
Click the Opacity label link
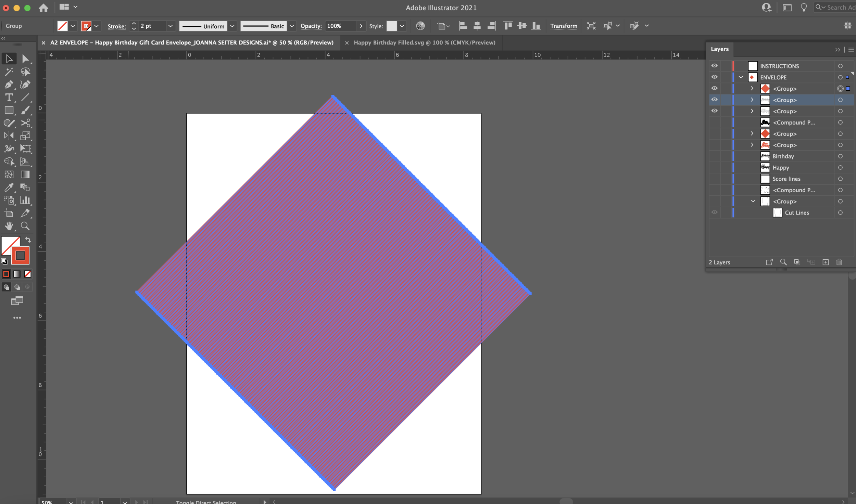pos(311,26)
